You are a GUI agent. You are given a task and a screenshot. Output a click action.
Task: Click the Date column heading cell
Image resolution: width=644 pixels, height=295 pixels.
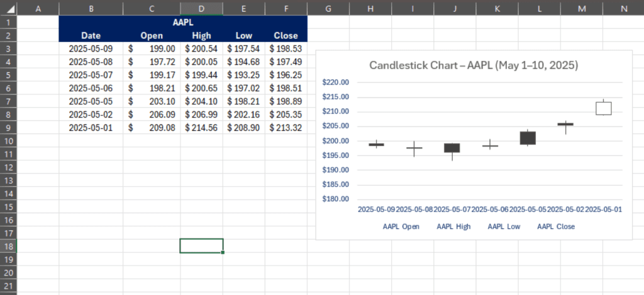91,35
